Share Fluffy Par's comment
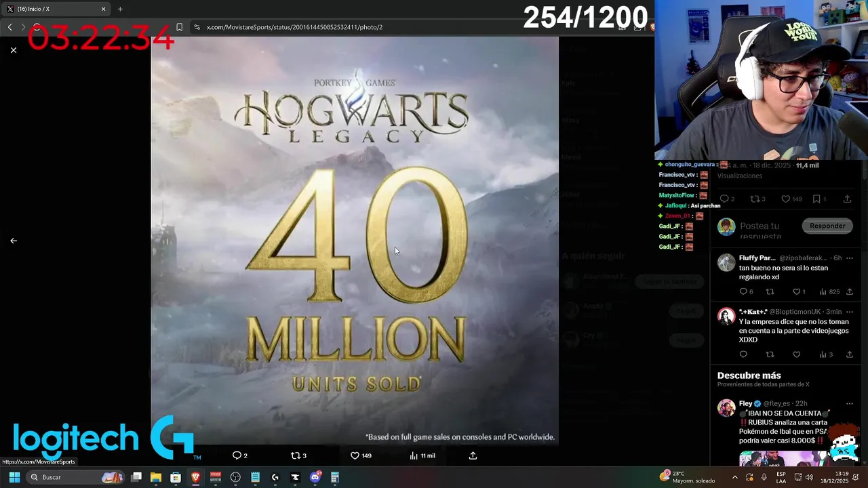The height and width of the screenshot is (488, 868). 850,291
